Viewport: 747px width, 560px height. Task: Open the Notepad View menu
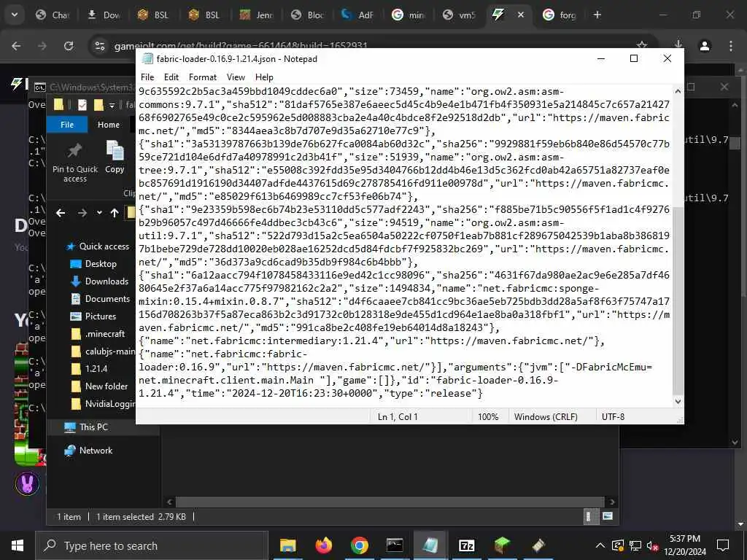pos(236,77)
